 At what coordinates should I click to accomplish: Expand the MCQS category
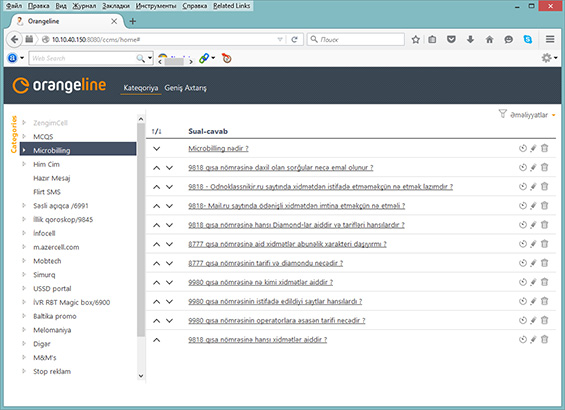click(x=24, y=136)
